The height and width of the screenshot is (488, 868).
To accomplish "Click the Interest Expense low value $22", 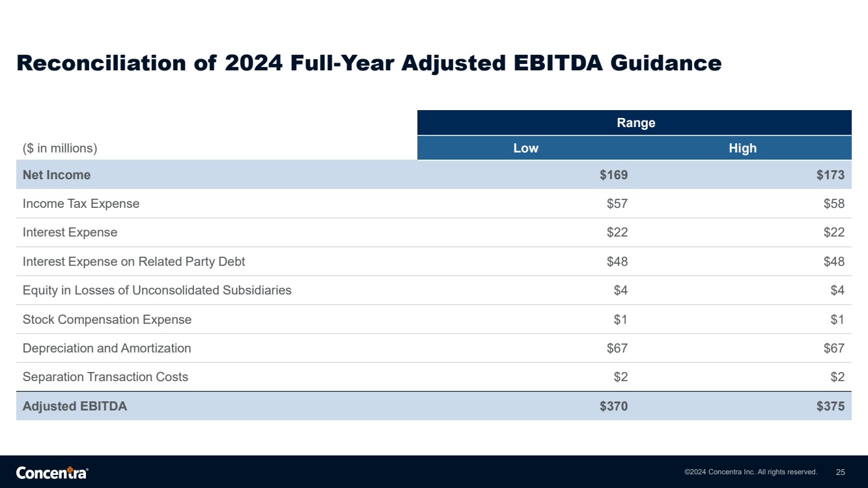I will (617, 233).
